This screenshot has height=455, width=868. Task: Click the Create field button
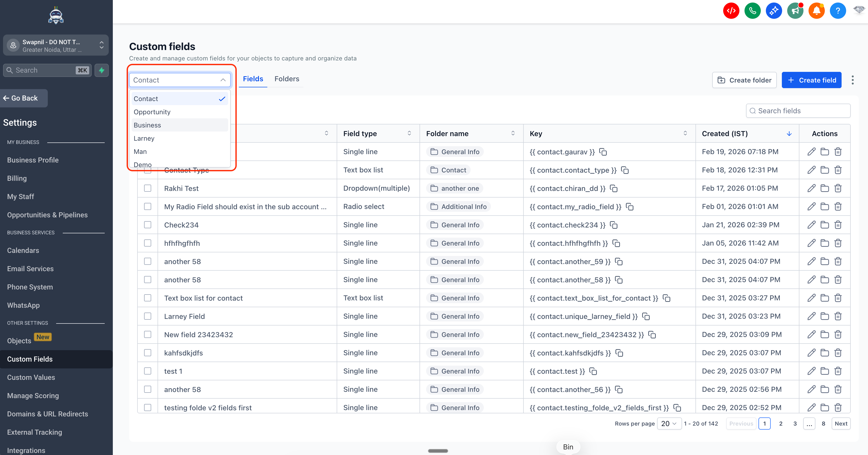[812, 80]
